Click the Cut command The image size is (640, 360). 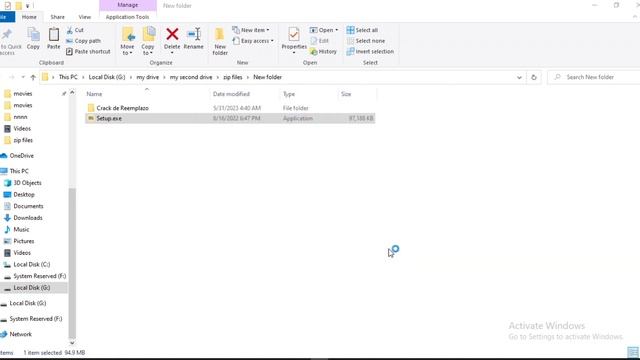coord(75,30)
